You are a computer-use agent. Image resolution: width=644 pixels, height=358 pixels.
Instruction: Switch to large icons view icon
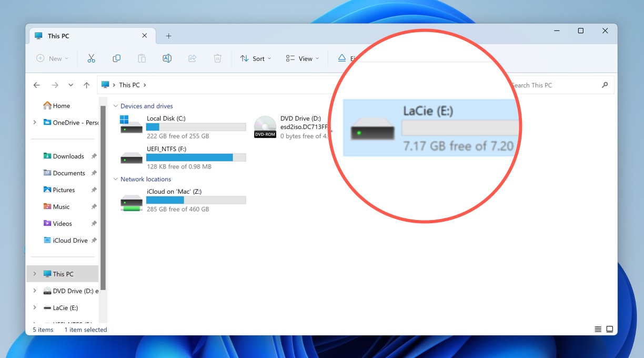pos(610,329)
